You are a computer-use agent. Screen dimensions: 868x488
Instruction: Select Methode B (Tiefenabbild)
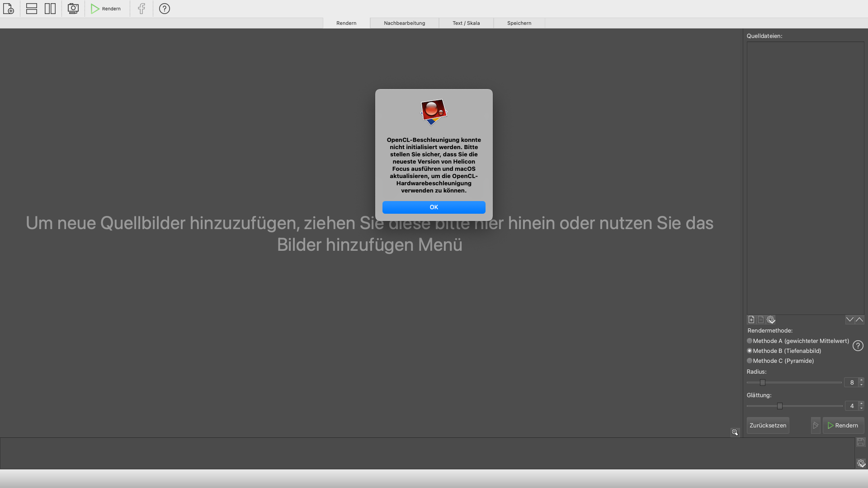(x=784, y=351)
